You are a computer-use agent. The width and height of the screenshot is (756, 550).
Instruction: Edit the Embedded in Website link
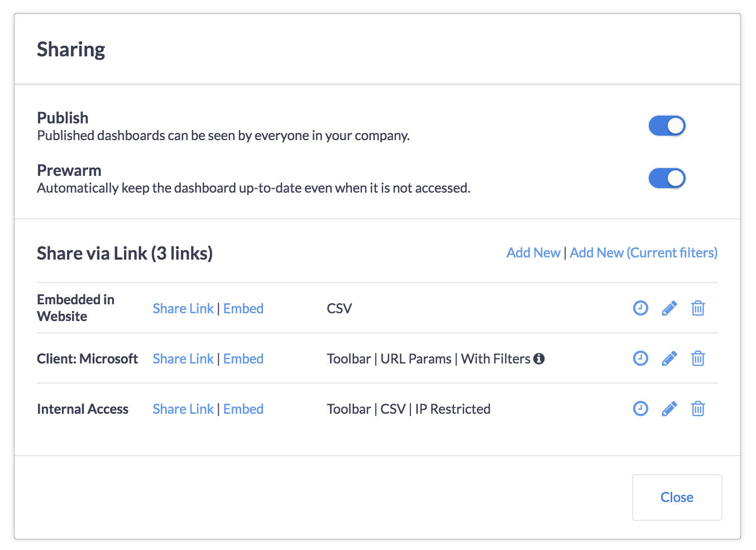click(669, 308)
